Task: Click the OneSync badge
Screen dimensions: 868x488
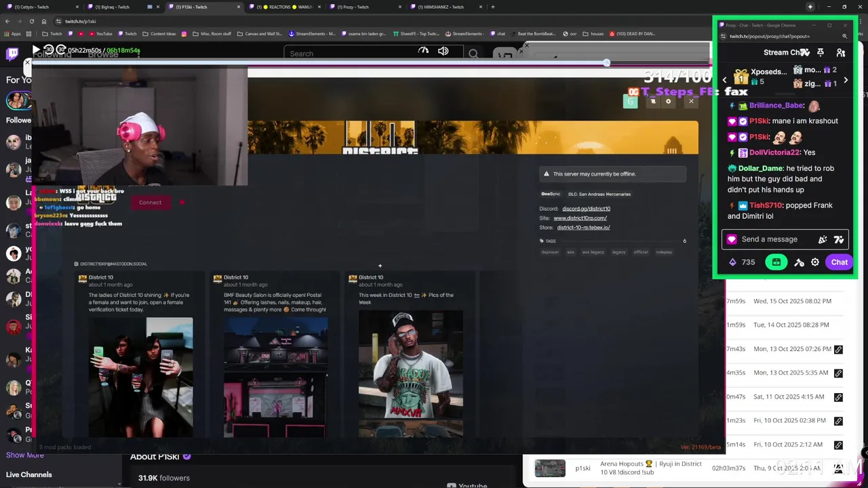Action: coord(551,194)
